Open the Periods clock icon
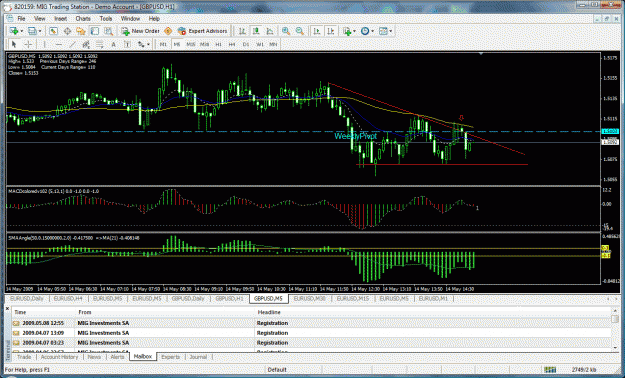The width and height of the screenshot is (625, 378). tap(365, 31)
